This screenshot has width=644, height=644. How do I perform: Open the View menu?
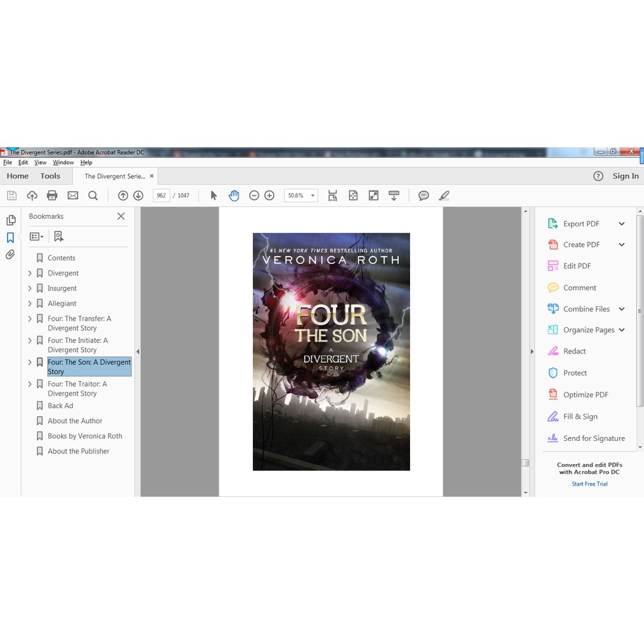pos(40,162)
